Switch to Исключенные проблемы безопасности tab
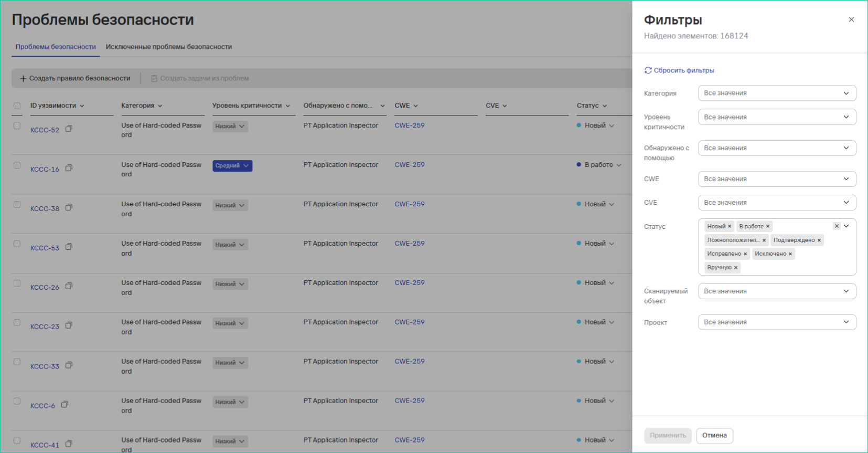868x453 pixels. (169, 47)
